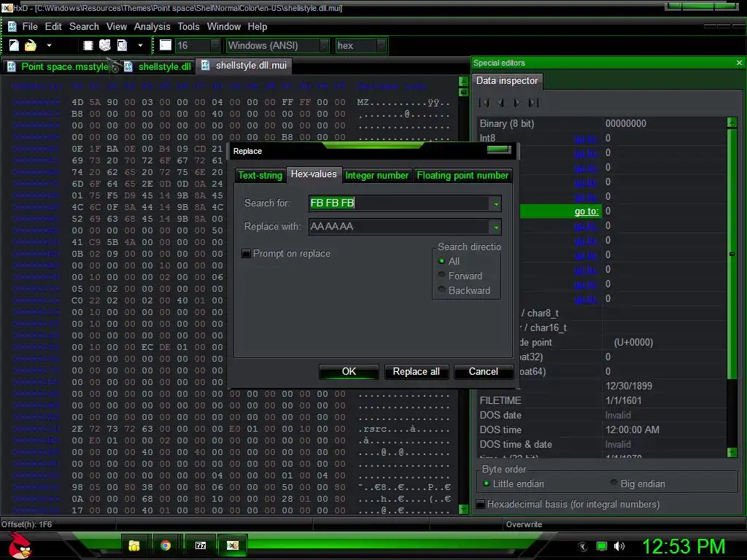Select All search direction
This screenshot has width=747, height=560.
click(441, 261)
